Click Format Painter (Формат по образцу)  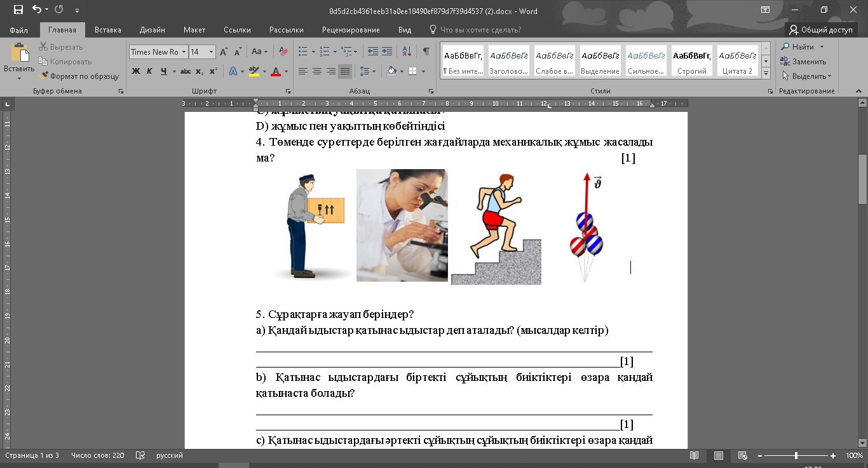[x=79, y=76]
